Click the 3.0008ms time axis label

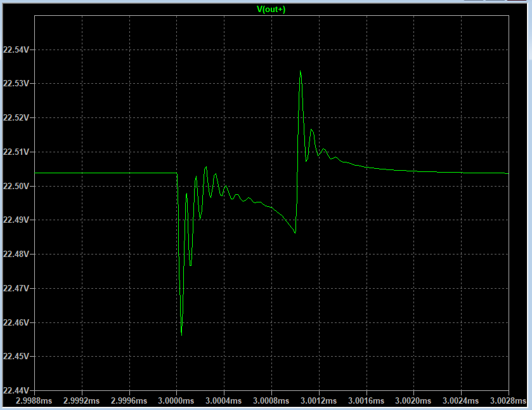271,401
